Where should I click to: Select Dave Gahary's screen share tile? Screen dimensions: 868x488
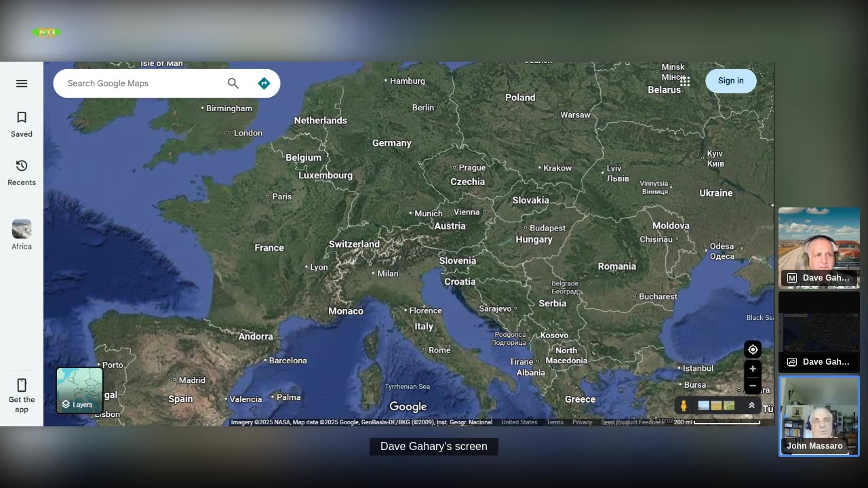point(819,332)
